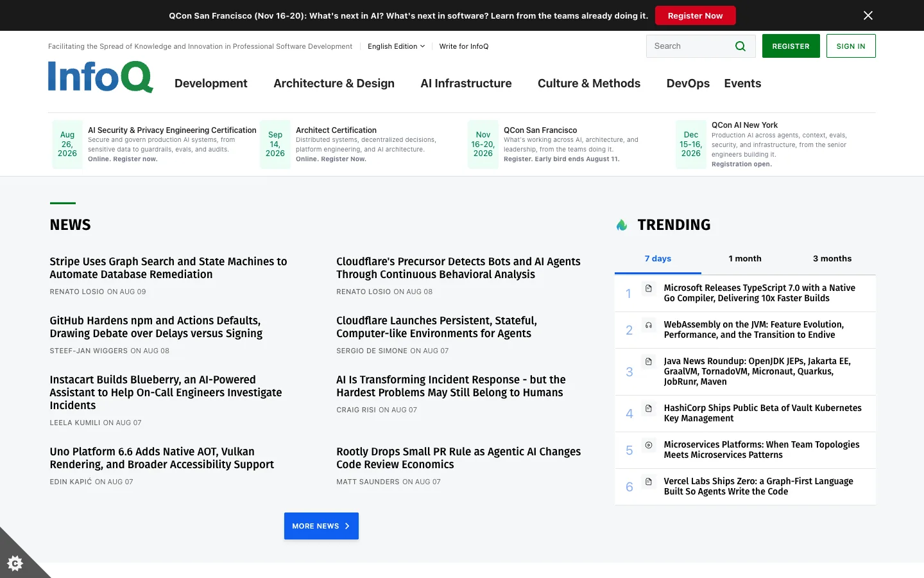Click presentation icon beside Microservices Platforms item
The height and width of the screenshot is (578, 924).
tap(649, 445)
